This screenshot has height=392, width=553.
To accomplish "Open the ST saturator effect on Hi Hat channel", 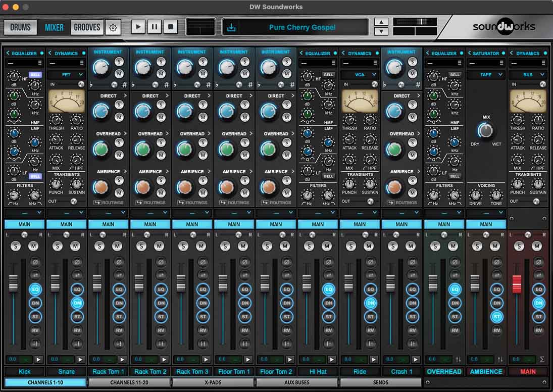I will point(329,317).
